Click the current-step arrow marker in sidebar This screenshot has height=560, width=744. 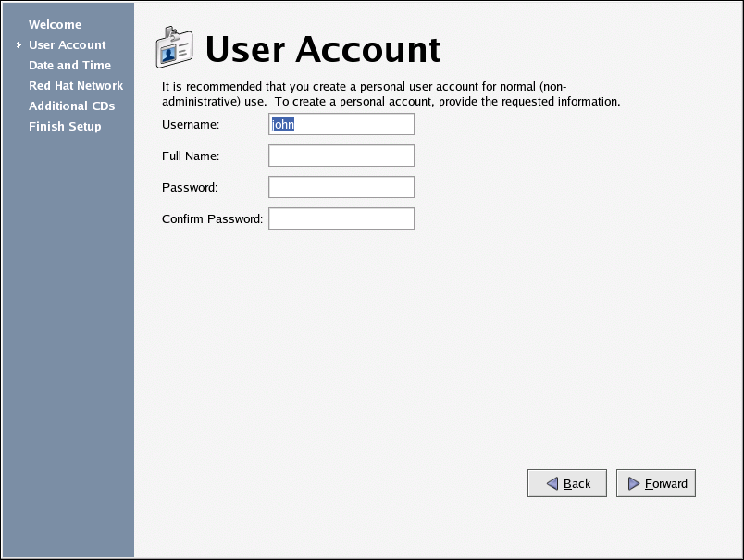tap(19, 45)
